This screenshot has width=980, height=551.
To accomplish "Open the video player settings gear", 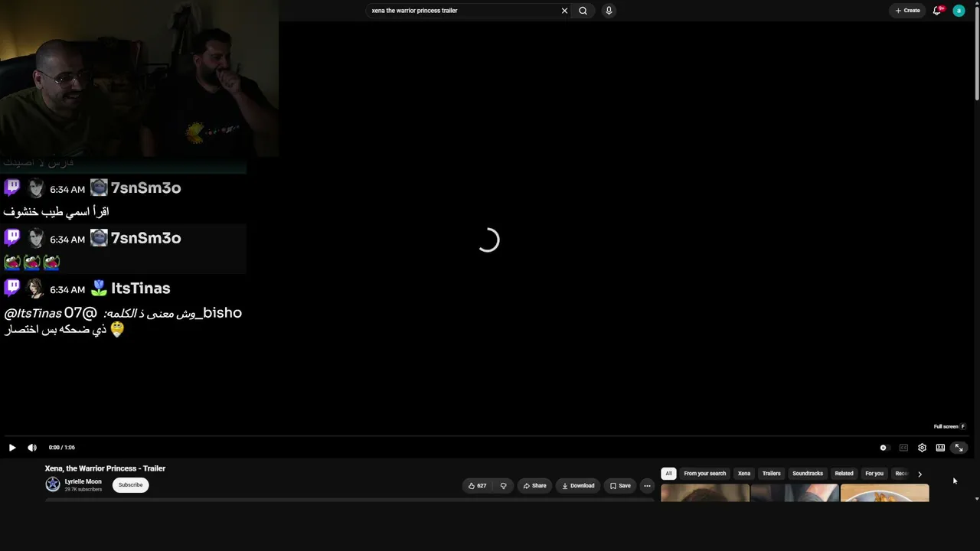I will (x=922, y=448).
